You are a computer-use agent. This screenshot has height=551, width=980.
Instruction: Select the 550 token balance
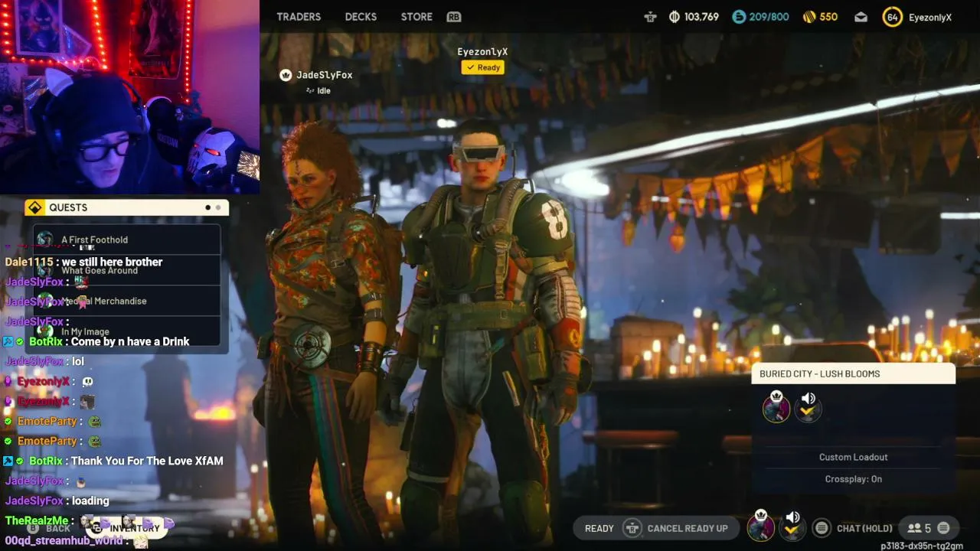coord(828,17)
